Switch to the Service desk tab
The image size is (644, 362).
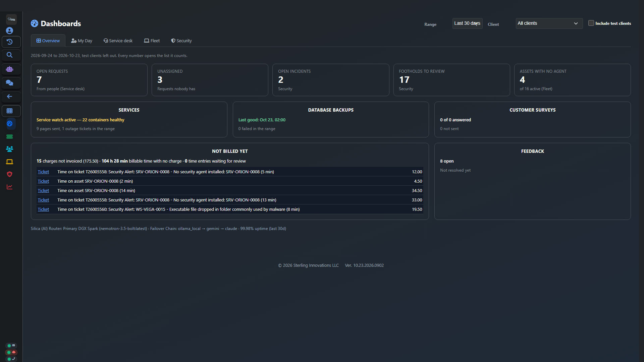pyautogui.click(x=118, y=41)
